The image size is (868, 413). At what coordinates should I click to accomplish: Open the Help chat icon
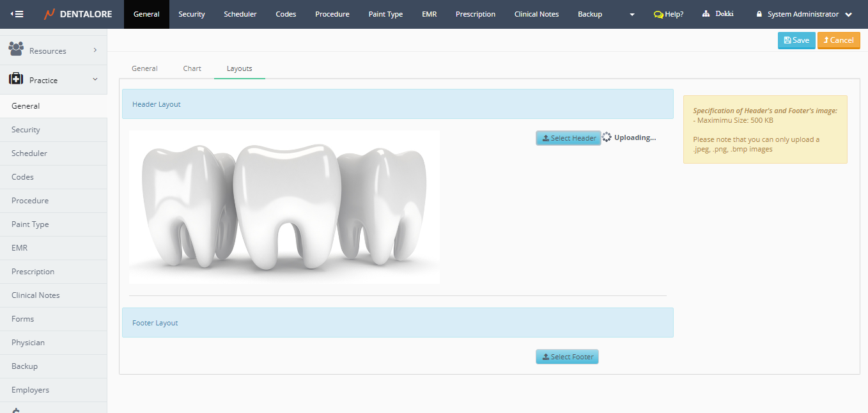click(658, 14)
